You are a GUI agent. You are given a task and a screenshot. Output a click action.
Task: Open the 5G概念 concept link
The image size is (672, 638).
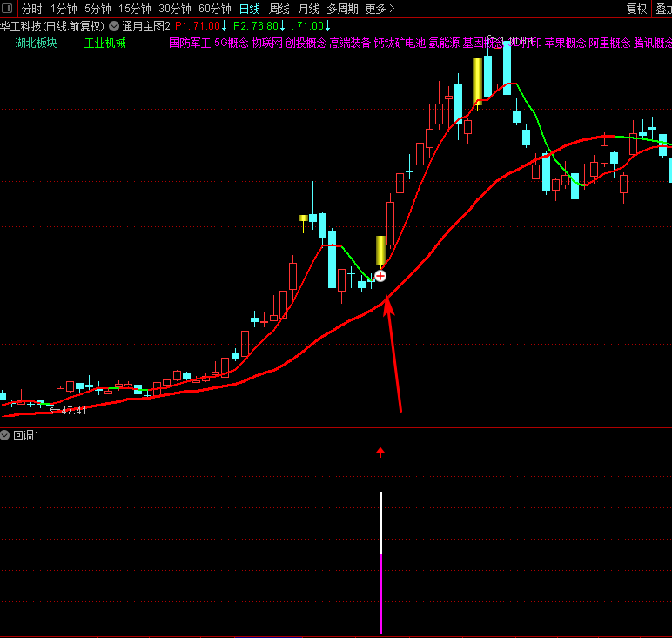tap(232, 43)
